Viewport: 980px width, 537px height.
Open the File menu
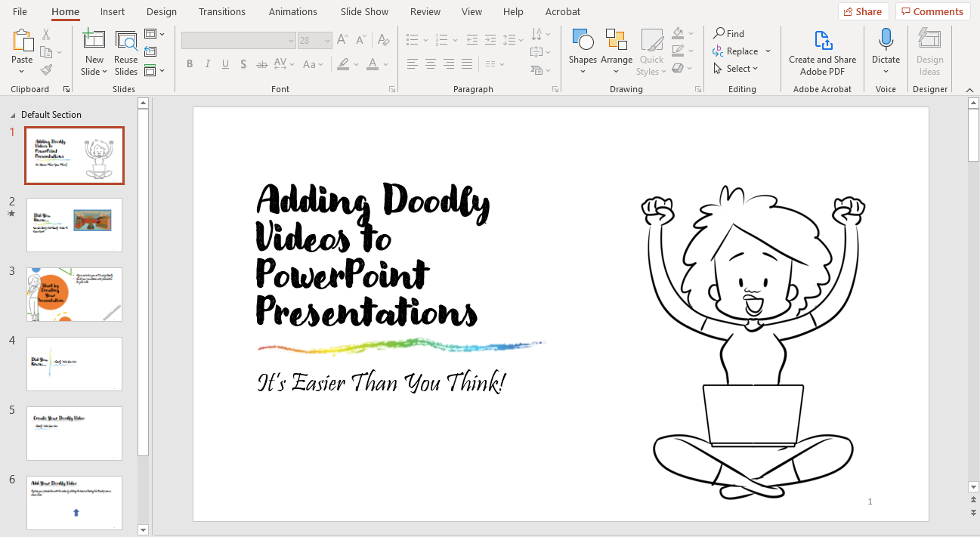point(20,11)
